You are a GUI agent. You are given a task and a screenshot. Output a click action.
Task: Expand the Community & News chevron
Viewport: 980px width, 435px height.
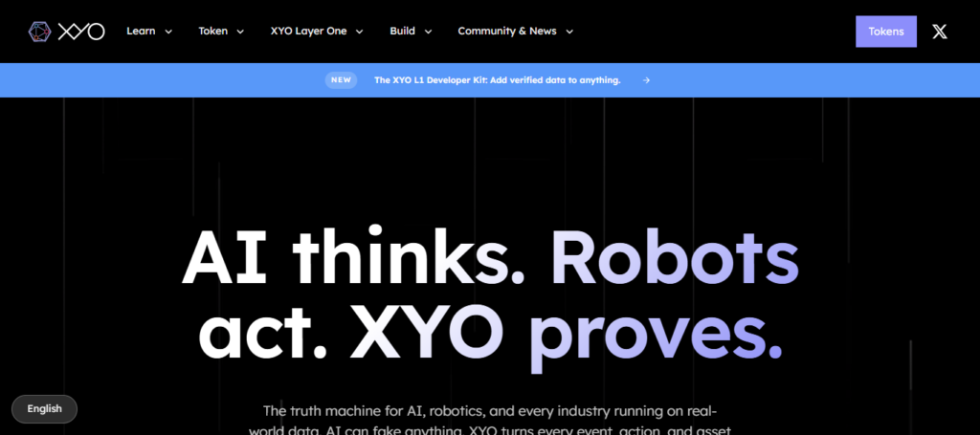pos(569,32)
